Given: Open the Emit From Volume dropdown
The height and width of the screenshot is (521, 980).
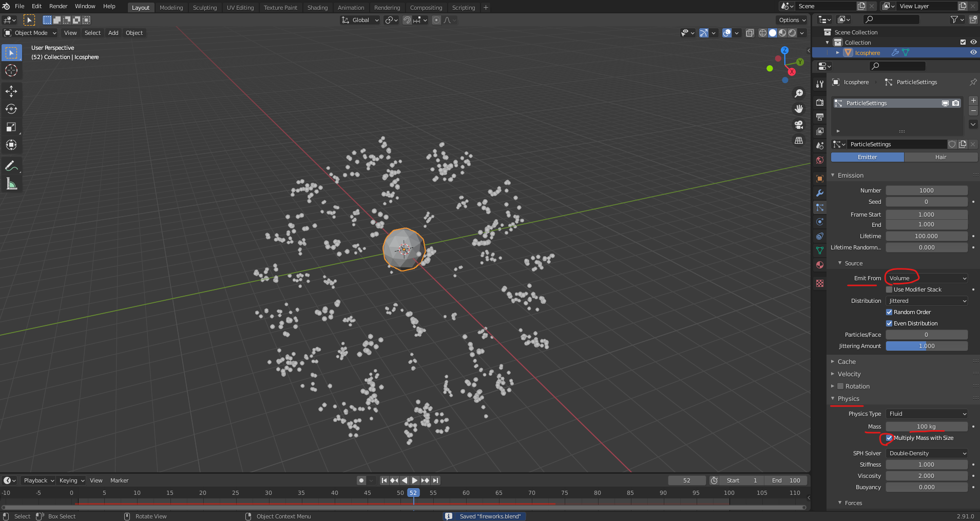Looking at the screenshot, I should (x=927, y=278).
